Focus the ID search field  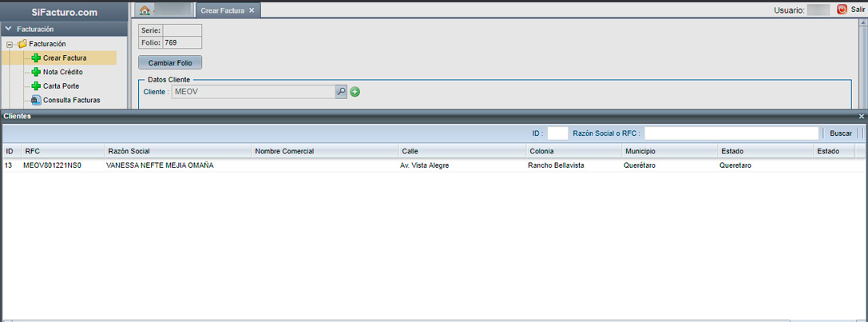[x=557, y=133]
